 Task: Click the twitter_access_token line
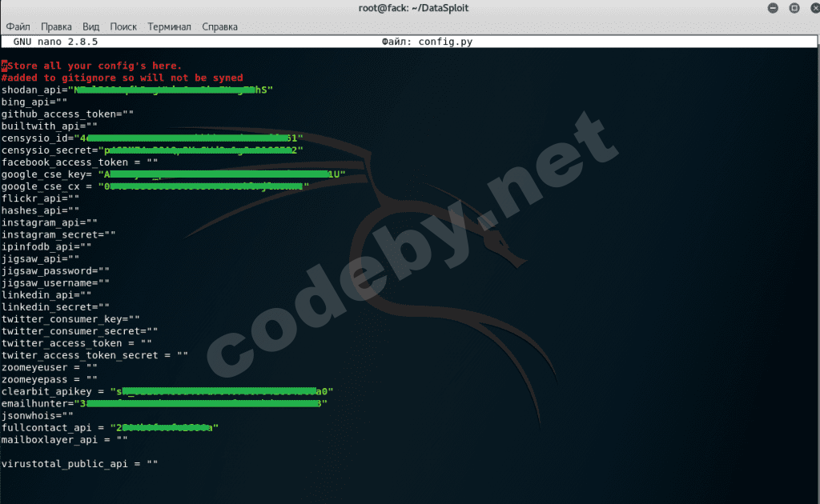click(76, 342)
